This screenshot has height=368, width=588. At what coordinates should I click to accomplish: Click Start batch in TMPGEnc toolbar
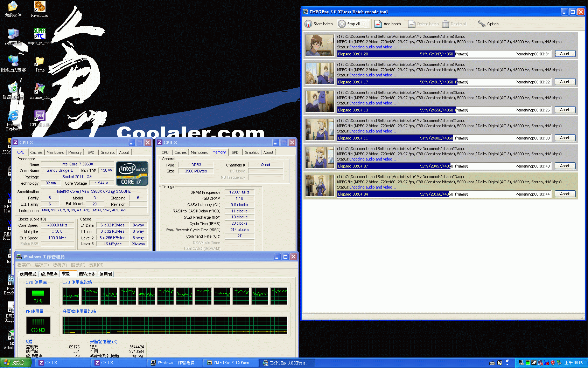pos(319,24)
